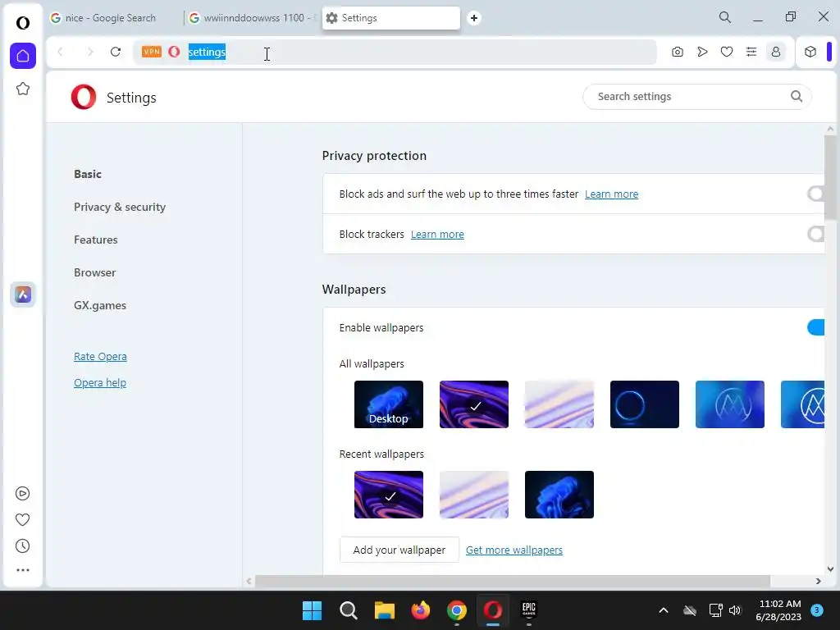Switch to the nice - Google Search tab

(110, 18)
